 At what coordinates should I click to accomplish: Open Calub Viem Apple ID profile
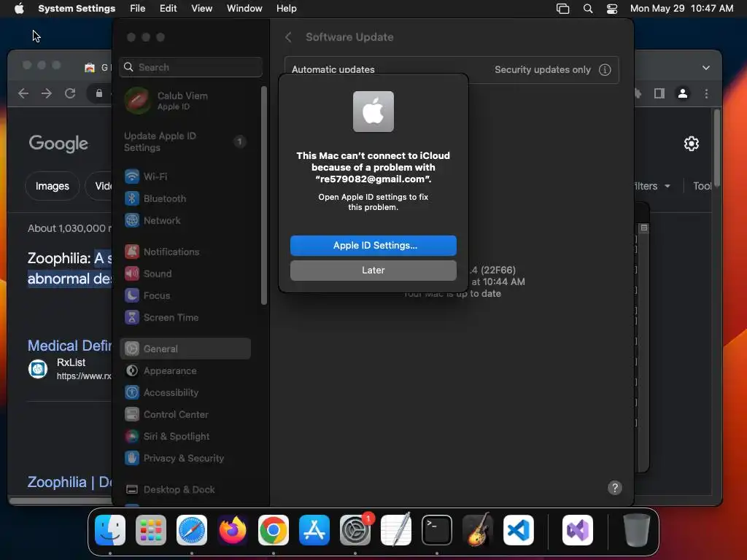(186, 101)
